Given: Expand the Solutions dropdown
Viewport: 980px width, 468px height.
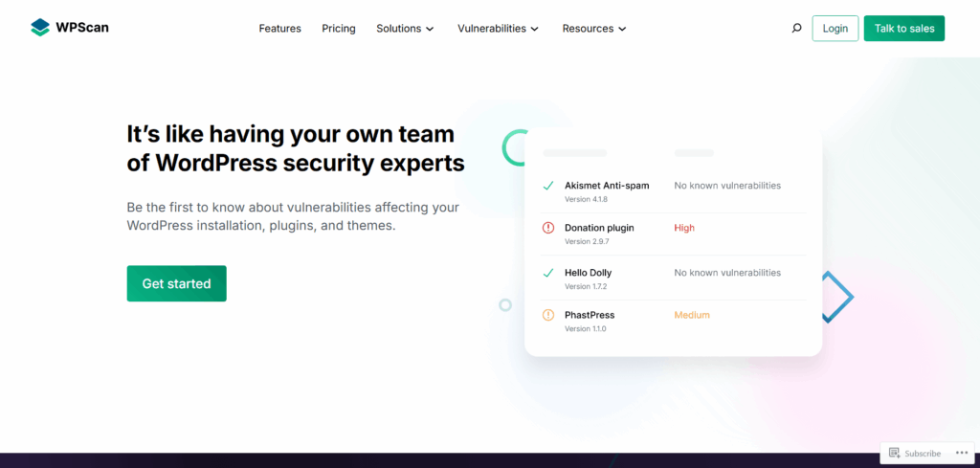Looking at the screenshot, I should (405, 28).
